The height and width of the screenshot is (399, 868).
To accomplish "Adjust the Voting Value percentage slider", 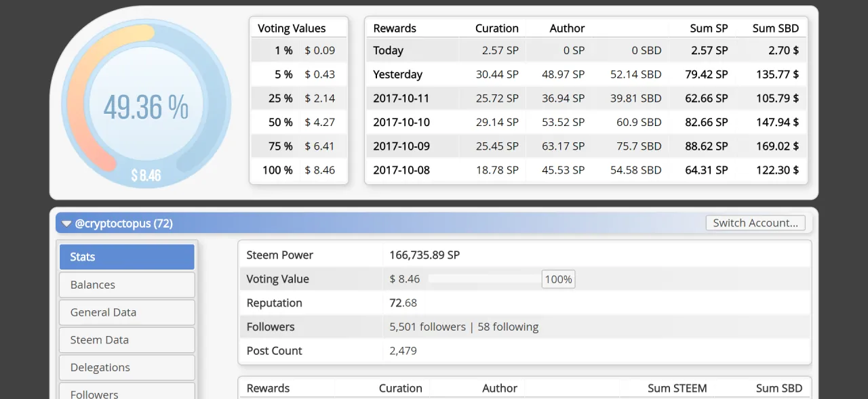I will pos(484,279).
